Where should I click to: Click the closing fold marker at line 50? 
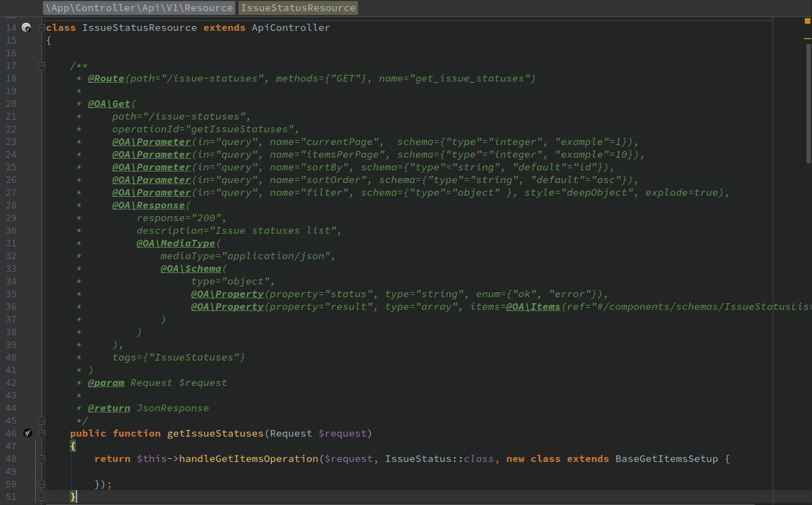(41, 484)
